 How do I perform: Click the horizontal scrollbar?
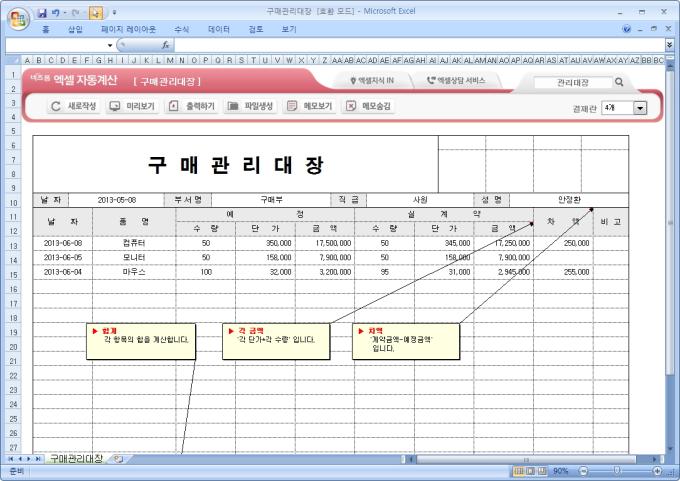526,459
